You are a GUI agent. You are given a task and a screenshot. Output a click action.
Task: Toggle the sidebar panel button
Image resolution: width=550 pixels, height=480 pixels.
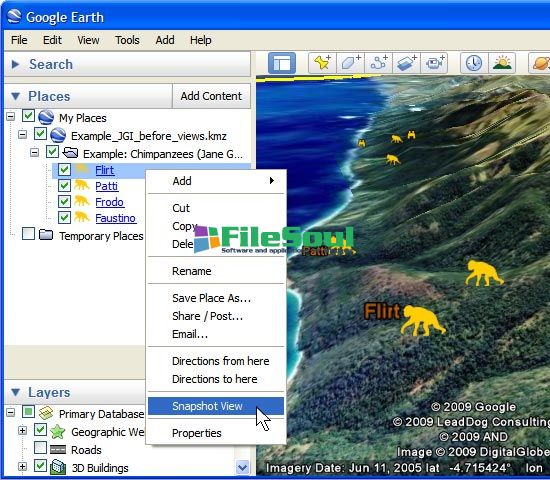point(282,63)
